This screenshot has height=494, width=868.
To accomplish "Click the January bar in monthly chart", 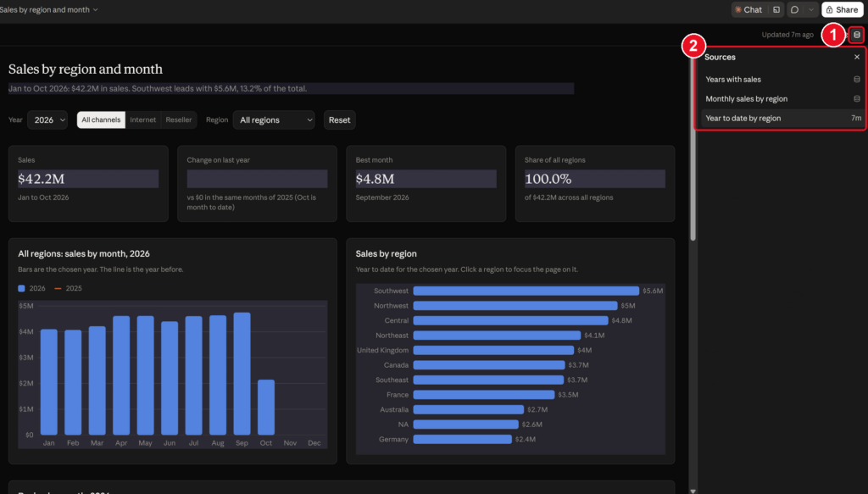I will [48, 382].
